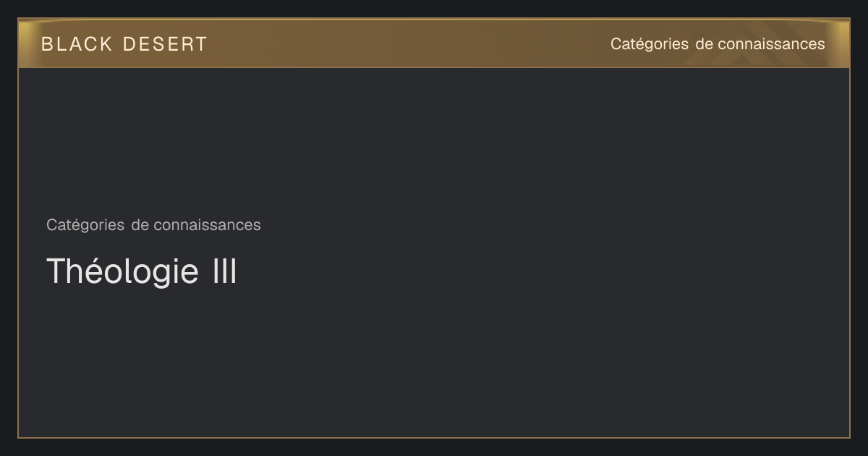The width and height of the screenshot is (868, 456).
Task: Click the Roman numeral III in the title
Action: click(225, 271)
